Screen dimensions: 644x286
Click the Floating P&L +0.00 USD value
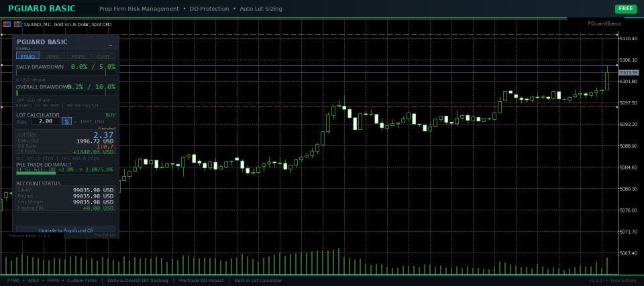tap(98, 208)
